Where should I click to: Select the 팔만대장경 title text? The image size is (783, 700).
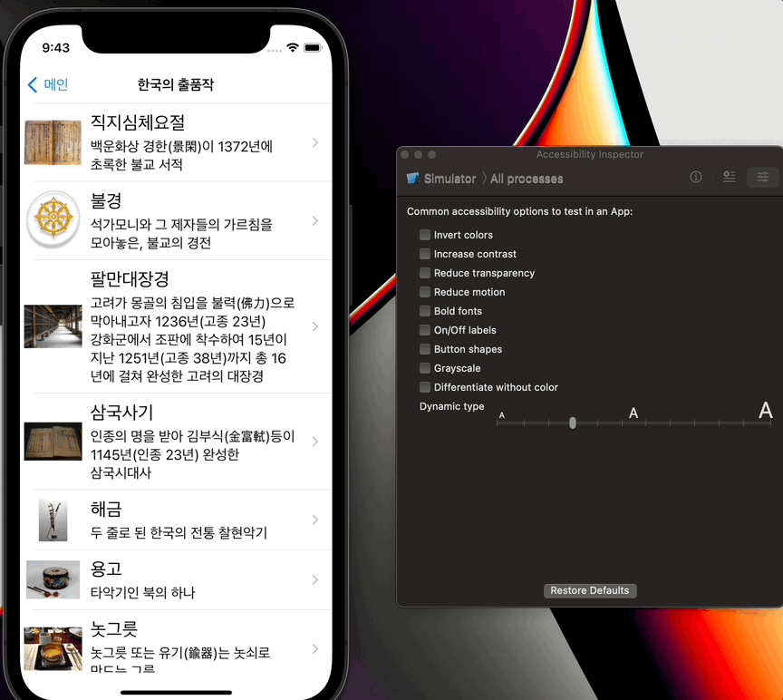coord(130,278)
